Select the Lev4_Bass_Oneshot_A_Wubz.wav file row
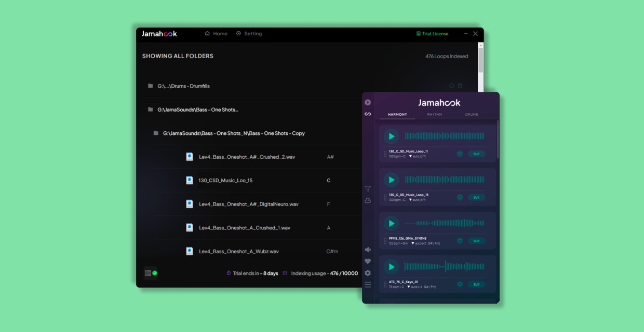The width and height of the screenshot is (644, 332). click(239, 251)
